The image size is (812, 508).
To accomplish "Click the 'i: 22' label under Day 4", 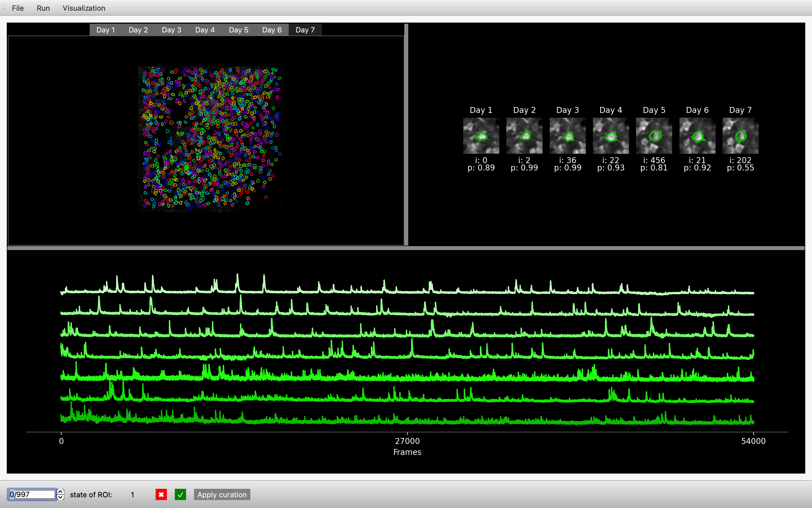I will click(611, 160).
